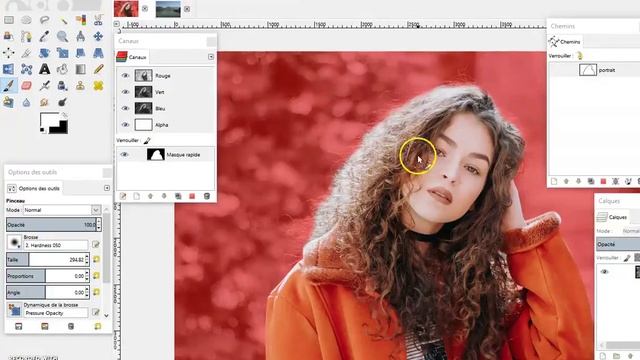Toggle visibility of the Vert channel
Viewport: 640px width, 360px height.
click(x=125, y=92)
